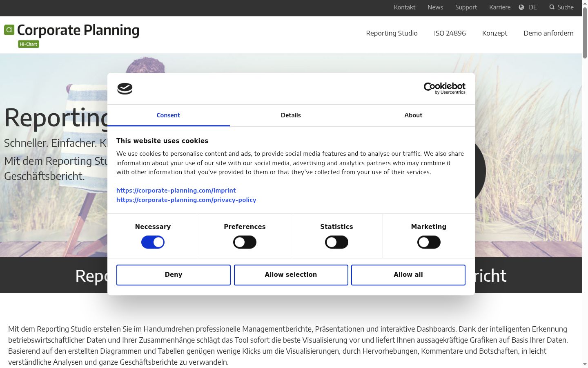This screenshot has height=368, width=588.
Task: Click the Allow all button
Action: pos(408,275)
